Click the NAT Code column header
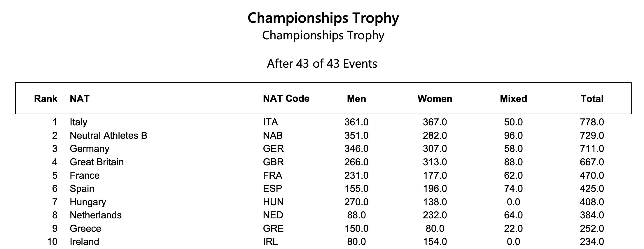644x249 pixels. (286, 99)
